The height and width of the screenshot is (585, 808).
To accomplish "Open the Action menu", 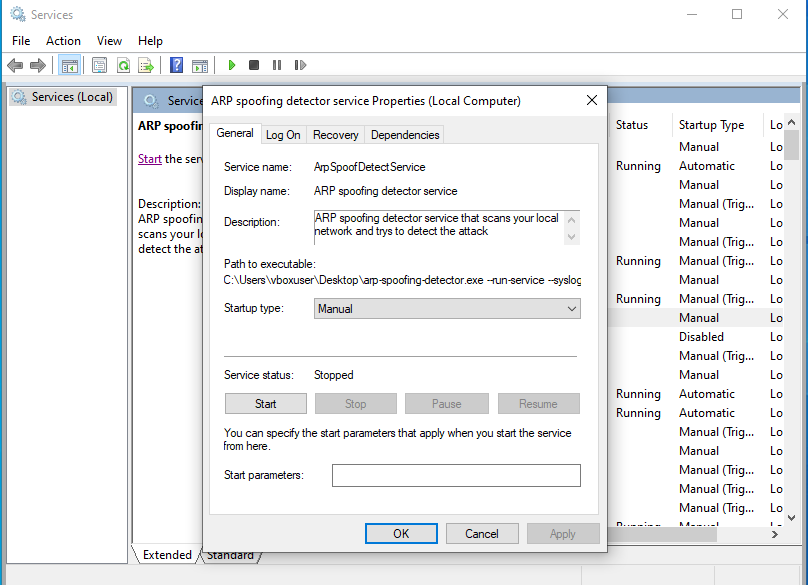I will point(63,40).
